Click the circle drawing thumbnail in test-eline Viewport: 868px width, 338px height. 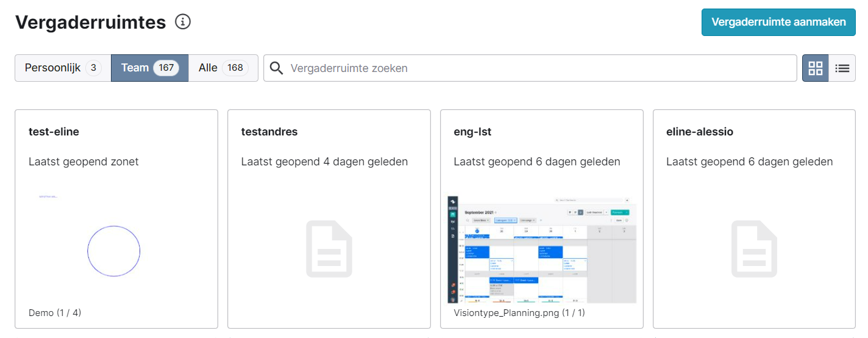[114, 251]
